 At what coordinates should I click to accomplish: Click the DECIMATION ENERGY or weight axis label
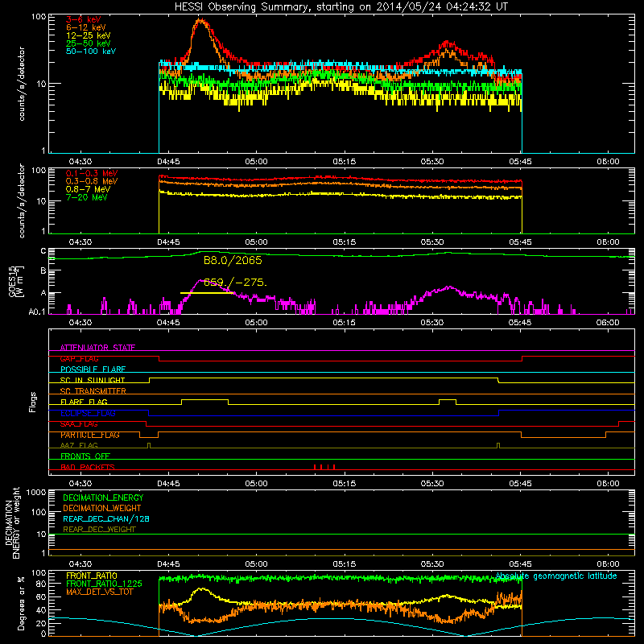12,522
